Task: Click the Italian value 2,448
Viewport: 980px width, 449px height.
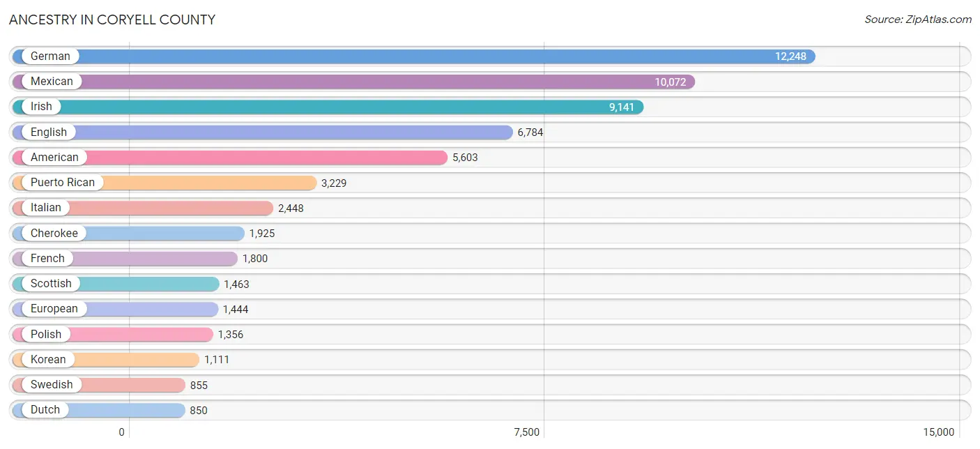Action: coord(291,208)
